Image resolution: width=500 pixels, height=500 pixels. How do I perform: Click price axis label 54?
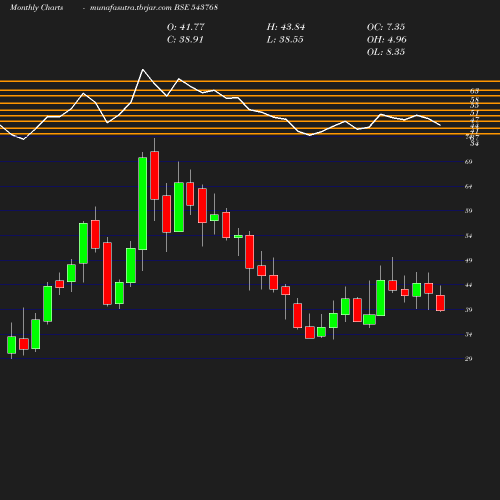click(468, 236)
